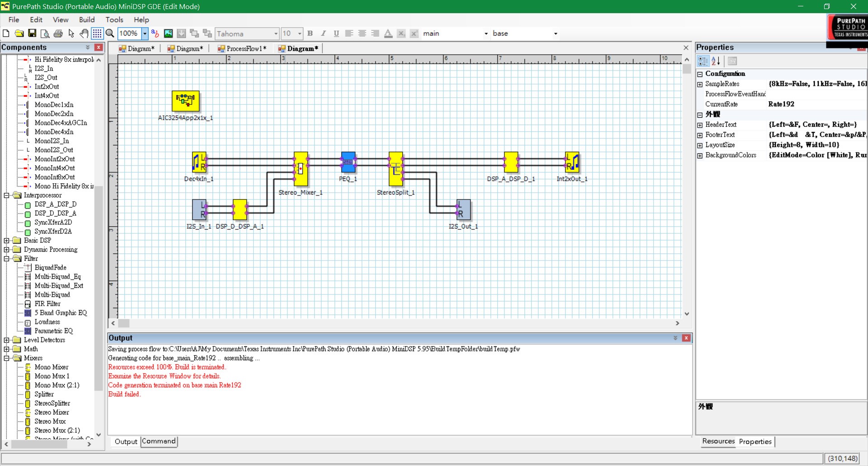Center align text
This screenshot has height=466, width=868.
click(362, 33)
